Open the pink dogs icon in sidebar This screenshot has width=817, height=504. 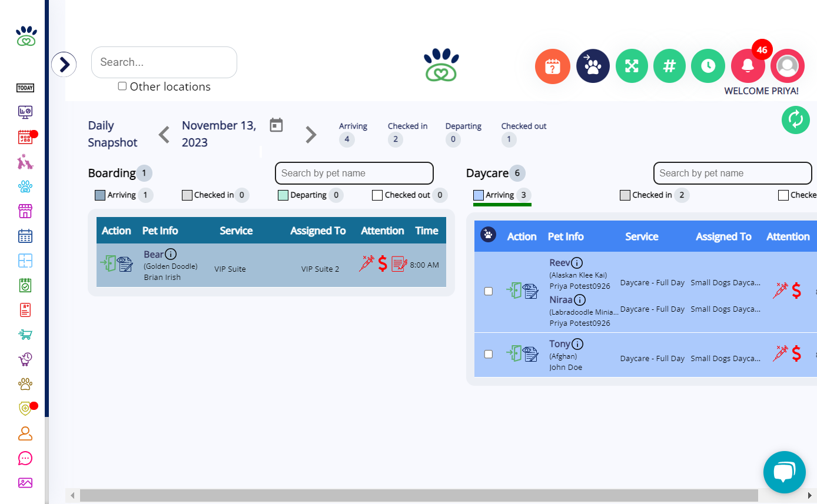(x=25, y=162)
